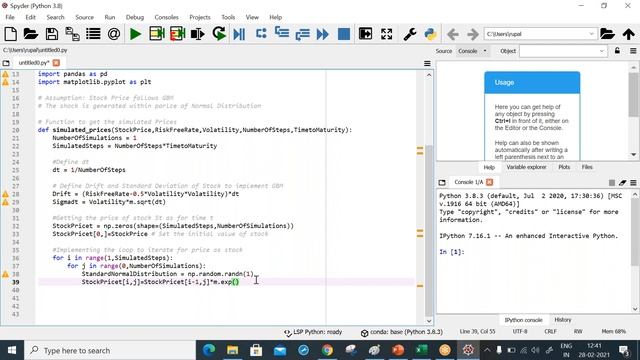
Task: Open the Source menu
Action: [84, 17]
